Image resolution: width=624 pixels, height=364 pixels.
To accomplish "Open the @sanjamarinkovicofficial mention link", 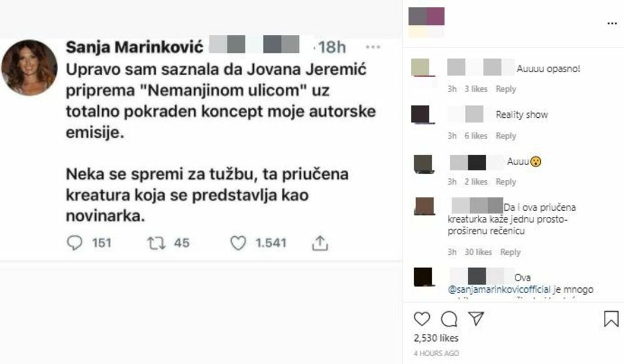I will [x=499, y=290].
